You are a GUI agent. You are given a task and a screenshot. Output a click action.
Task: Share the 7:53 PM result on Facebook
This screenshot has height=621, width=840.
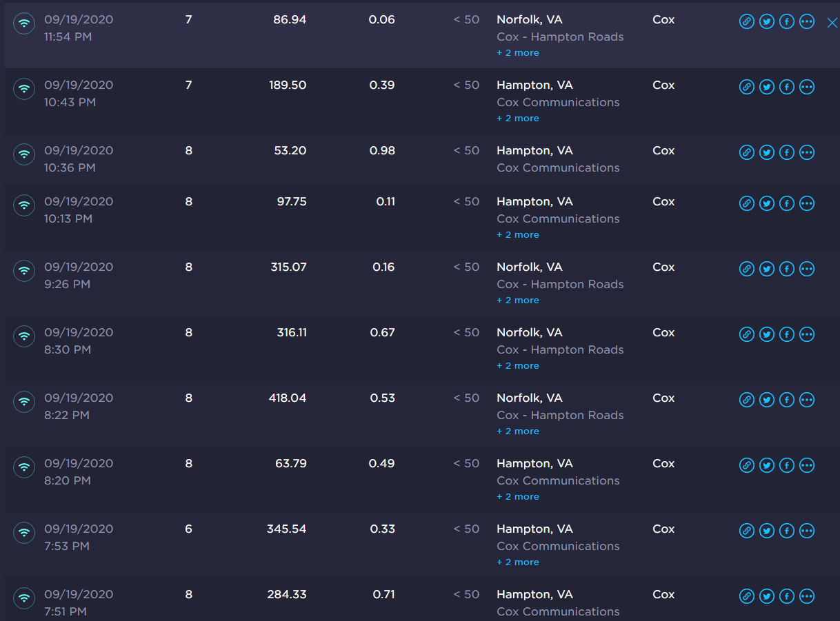tap(787, 531)
